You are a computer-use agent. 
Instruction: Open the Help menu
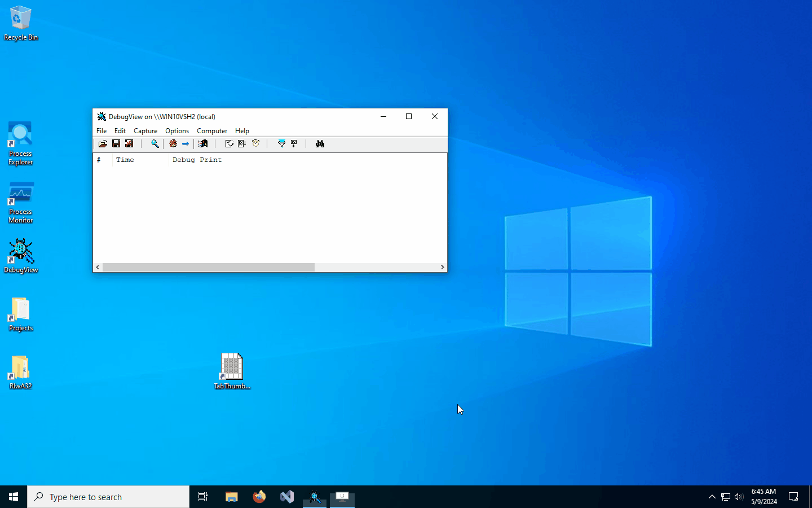pyautogui.click(x=242, y=131)
